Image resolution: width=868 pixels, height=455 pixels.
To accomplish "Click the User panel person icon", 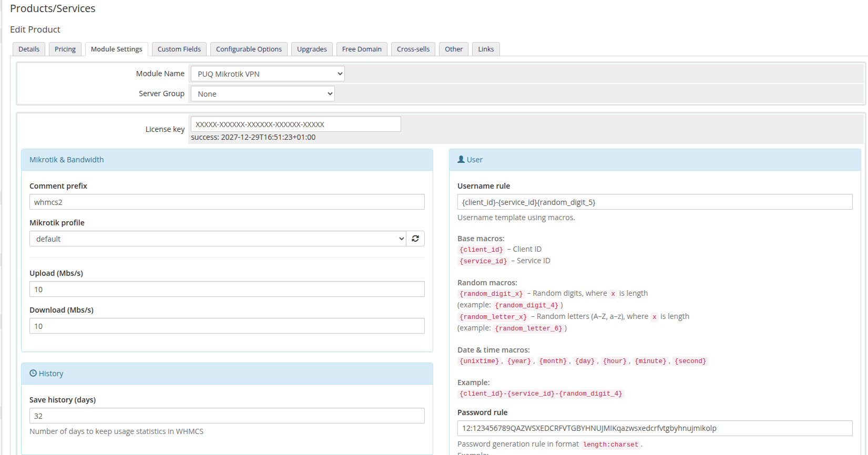I will 461,159.
